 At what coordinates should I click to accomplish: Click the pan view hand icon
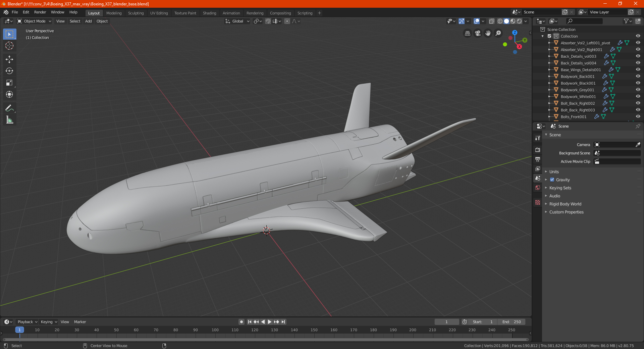tap(488, 33)
